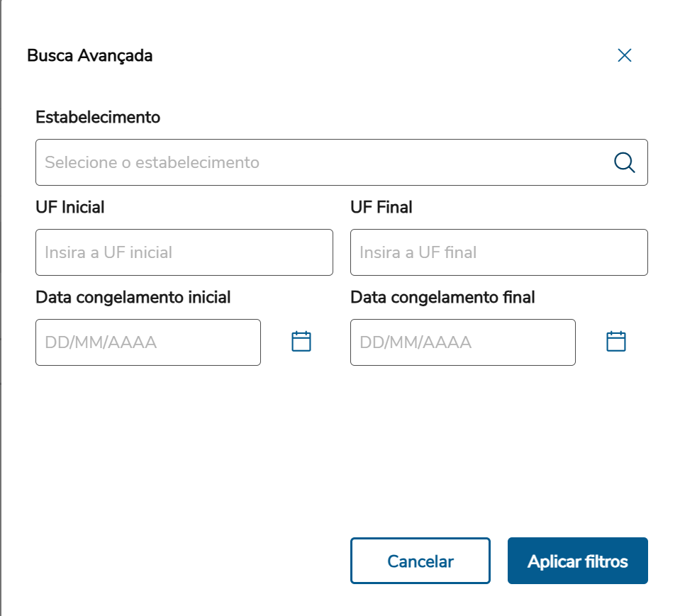The image size is (680, 616).
Task: Focus the Selecione o estabelecimento search field
Action: [x=319, y=162]
